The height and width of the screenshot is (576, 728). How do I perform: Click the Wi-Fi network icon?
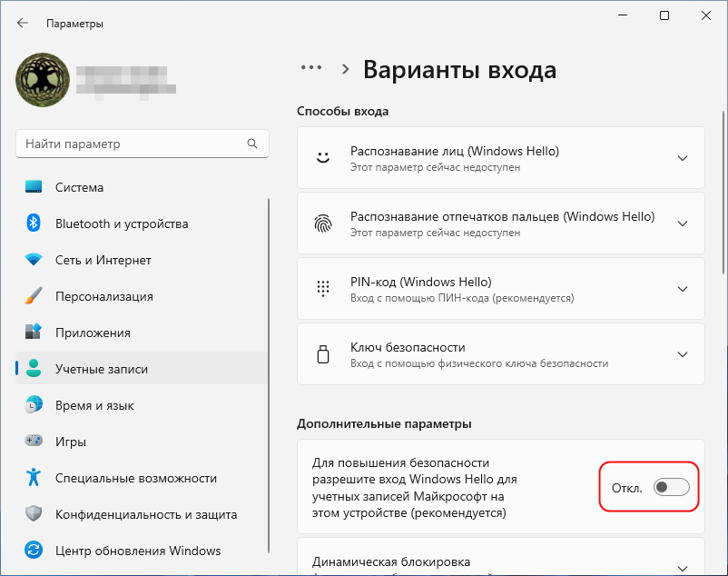tap(34, 260)
